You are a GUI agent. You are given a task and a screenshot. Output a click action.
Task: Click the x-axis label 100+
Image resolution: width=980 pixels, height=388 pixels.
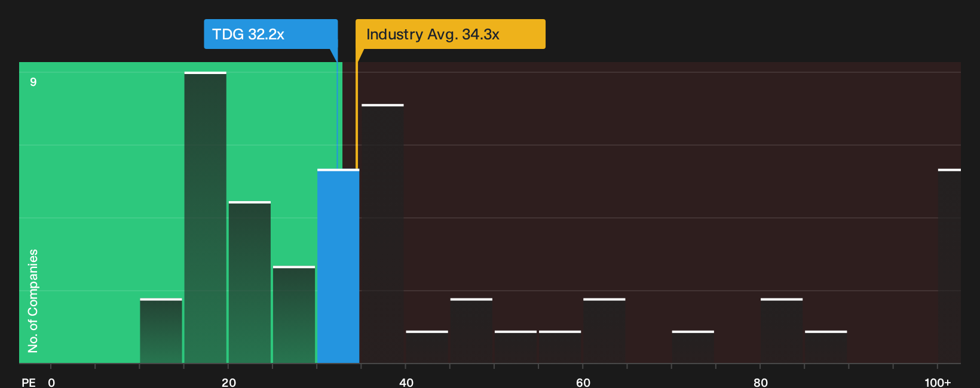point(938,382)
